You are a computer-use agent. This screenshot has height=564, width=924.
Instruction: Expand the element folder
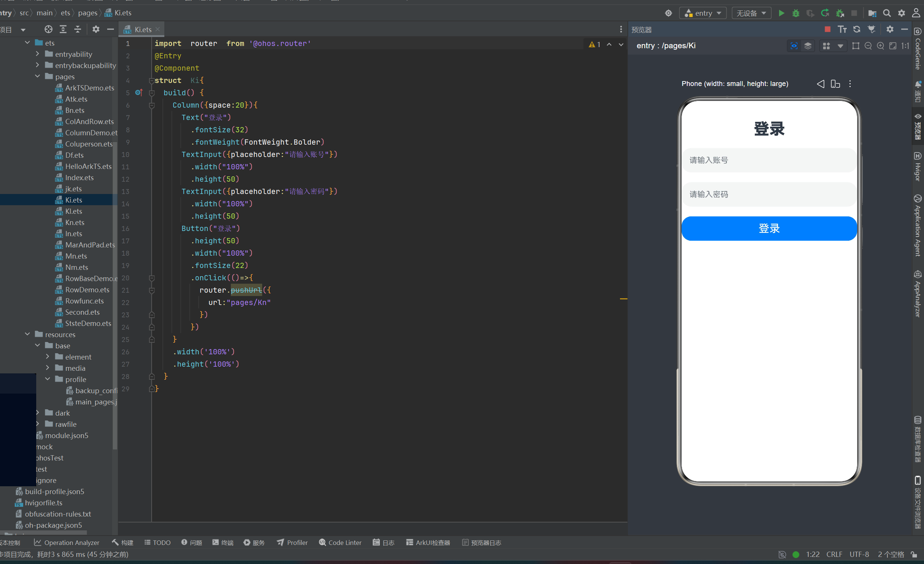click(48, 357)
